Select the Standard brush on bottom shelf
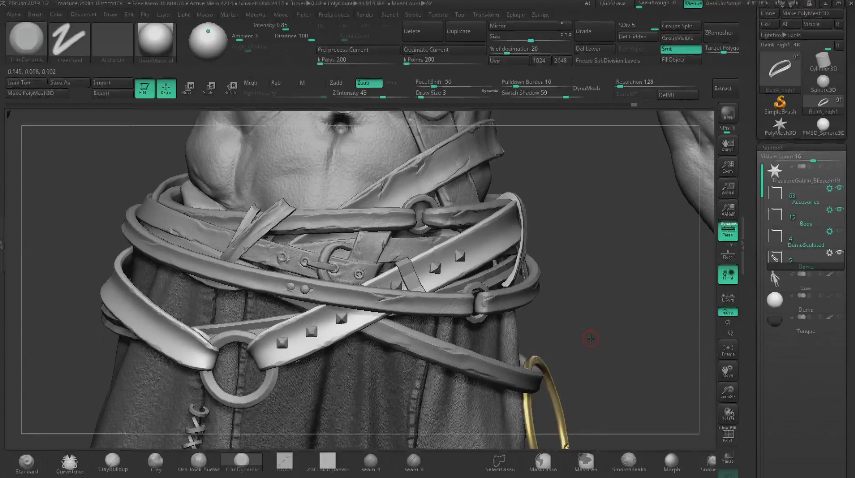855x478 pixels. tap(26, 463)
